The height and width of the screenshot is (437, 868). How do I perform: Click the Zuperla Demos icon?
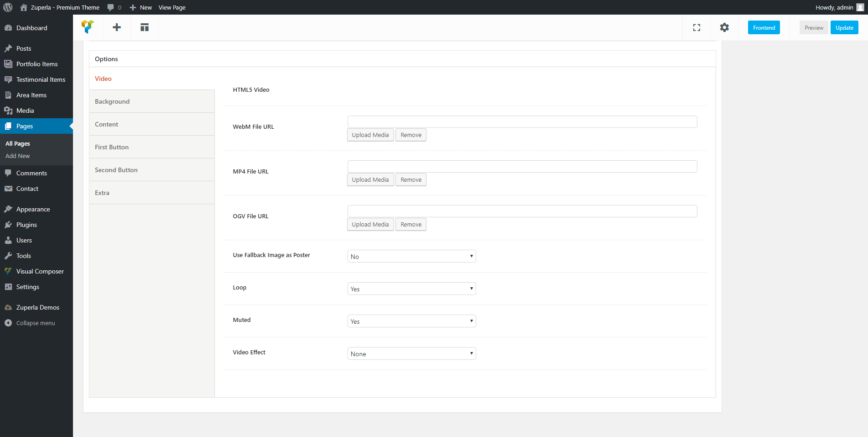(8, 307)
